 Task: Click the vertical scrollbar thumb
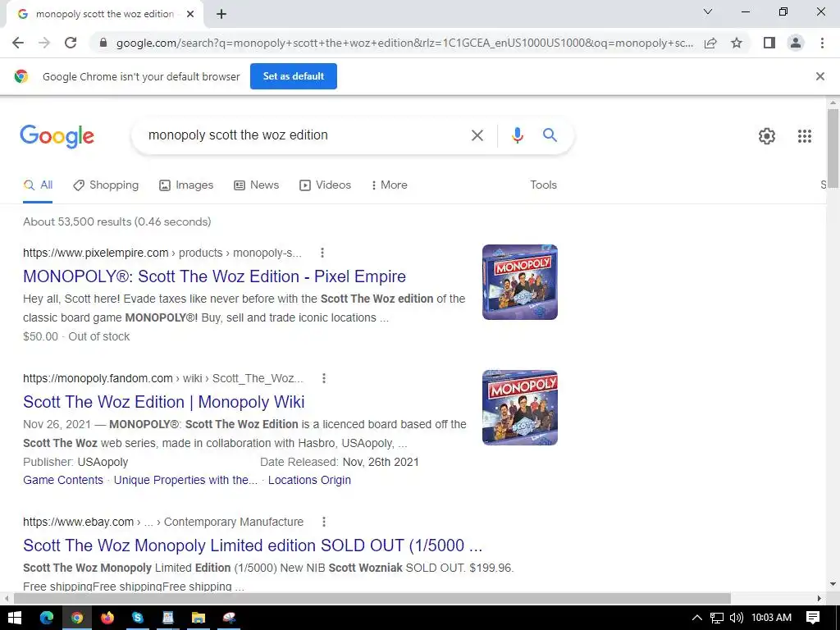tap(833, 148)
